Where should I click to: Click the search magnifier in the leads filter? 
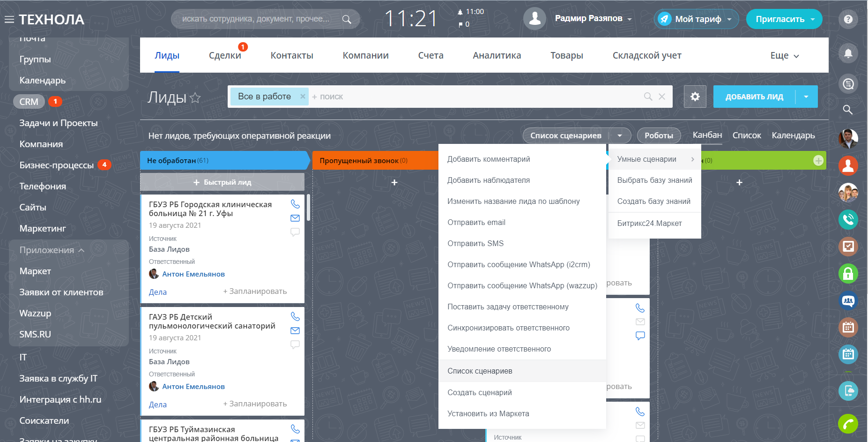pyautogui.click(x=648, y=97)
